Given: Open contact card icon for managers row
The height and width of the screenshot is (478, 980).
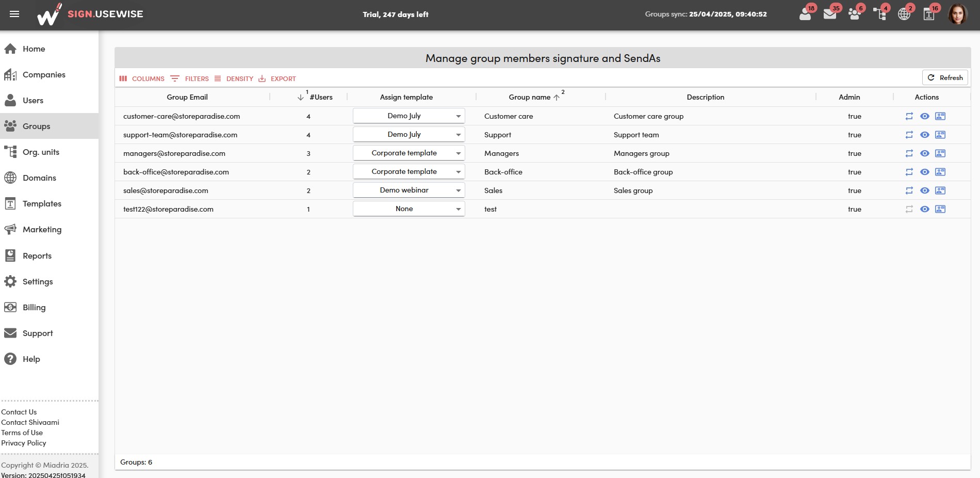Looking at the screenshot, I should tap(940, 153).
